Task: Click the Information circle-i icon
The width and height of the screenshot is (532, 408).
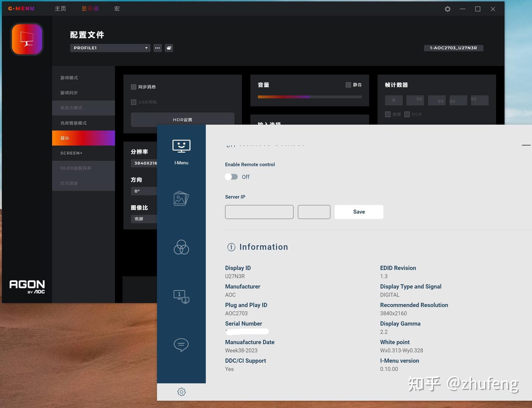Action: point(231,247)
